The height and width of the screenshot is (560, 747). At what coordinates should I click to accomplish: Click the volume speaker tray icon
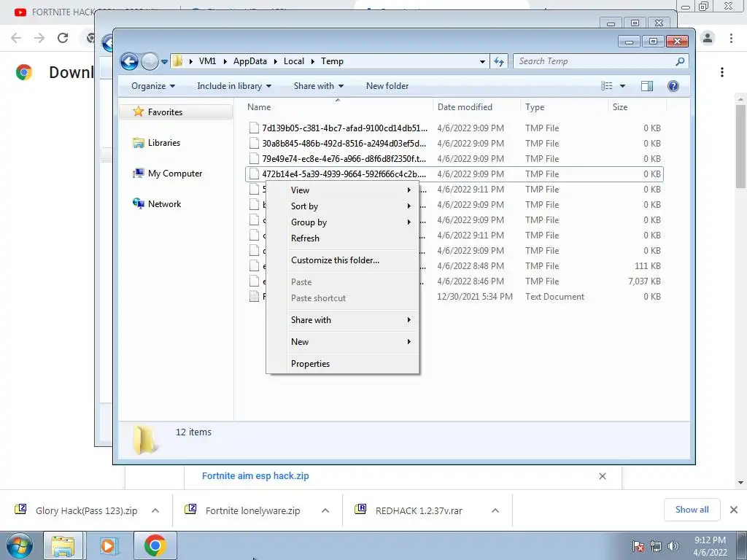673,546
